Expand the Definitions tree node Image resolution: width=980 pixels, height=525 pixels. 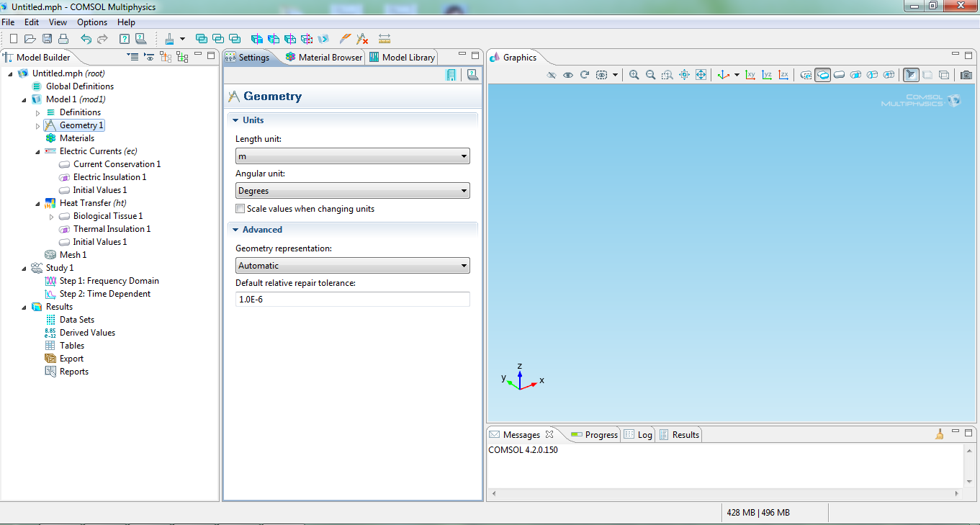[x=38, y=113]
